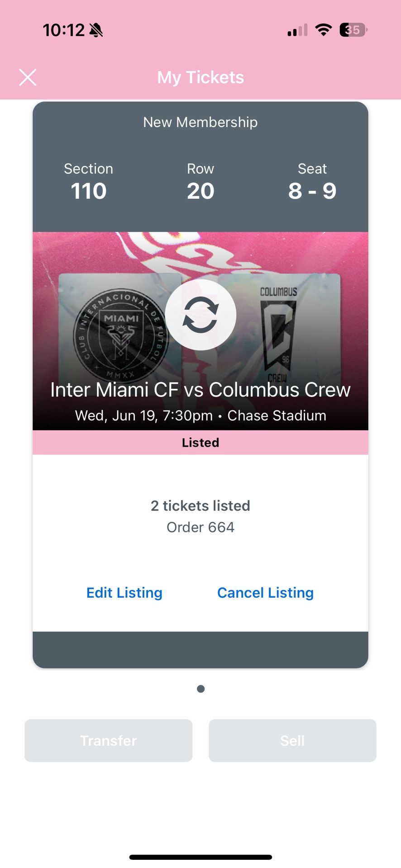The width and height of the screenshot is (401, 868).
Task: Tap the Order 664 text
Action: pos(200,527)
